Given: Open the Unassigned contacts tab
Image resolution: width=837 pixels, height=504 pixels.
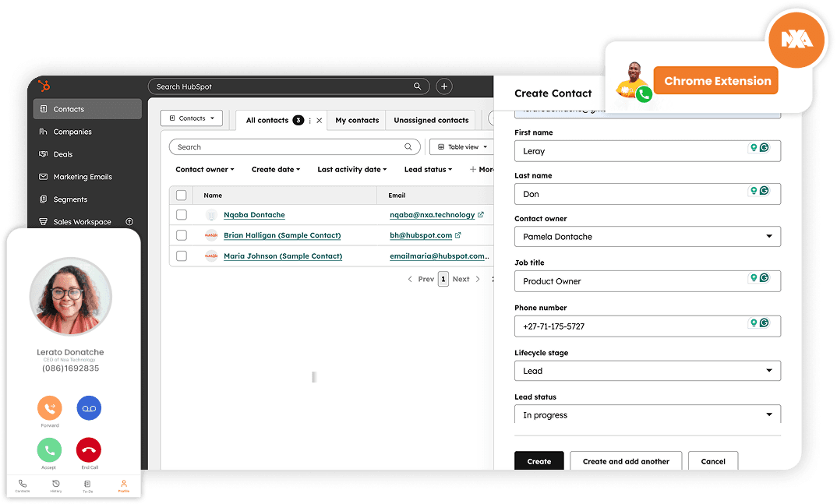Looking at the screenshot, I should [431, 121].
